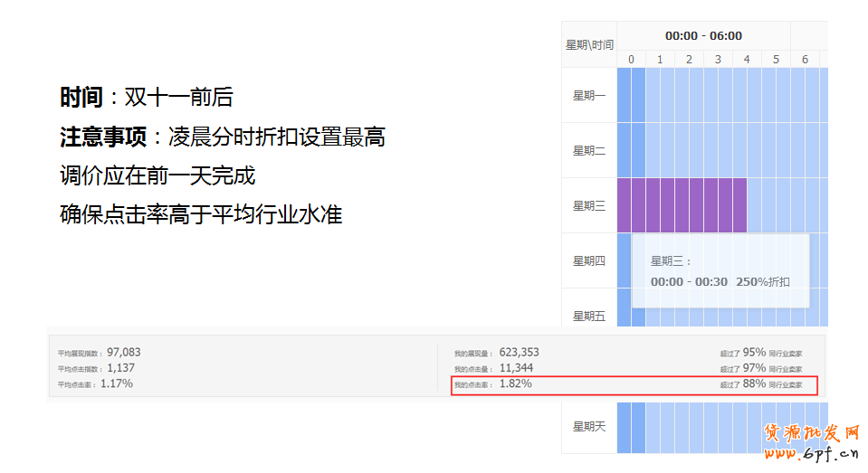Click the 星期四 row label

click(589, 261)
